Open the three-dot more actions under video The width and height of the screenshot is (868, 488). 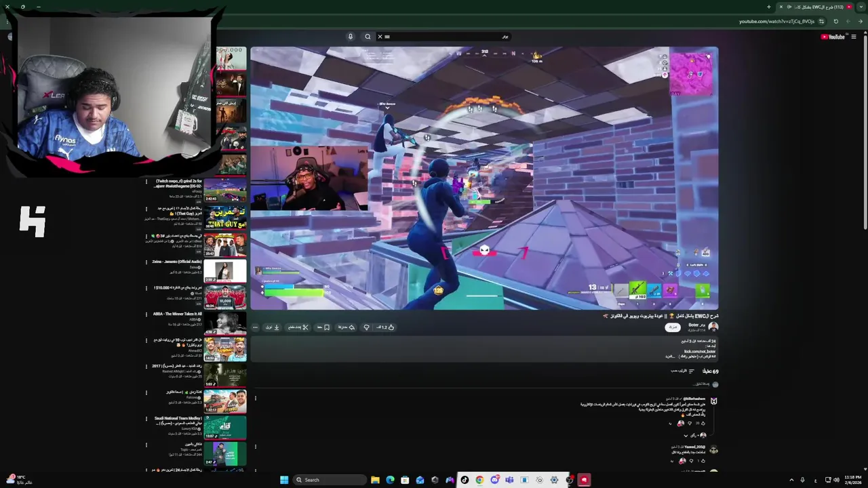[255, 327]
